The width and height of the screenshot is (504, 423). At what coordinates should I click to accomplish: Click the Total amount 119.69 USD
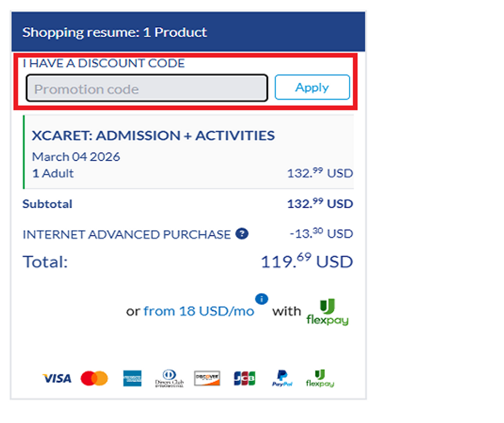coord(307,261)
